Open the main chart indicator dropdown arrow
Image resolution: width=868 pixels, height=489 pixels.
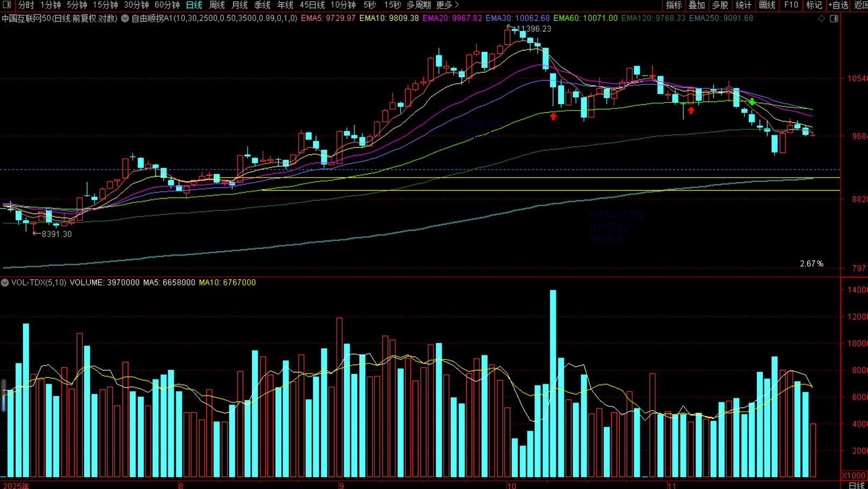coord(125,18)
